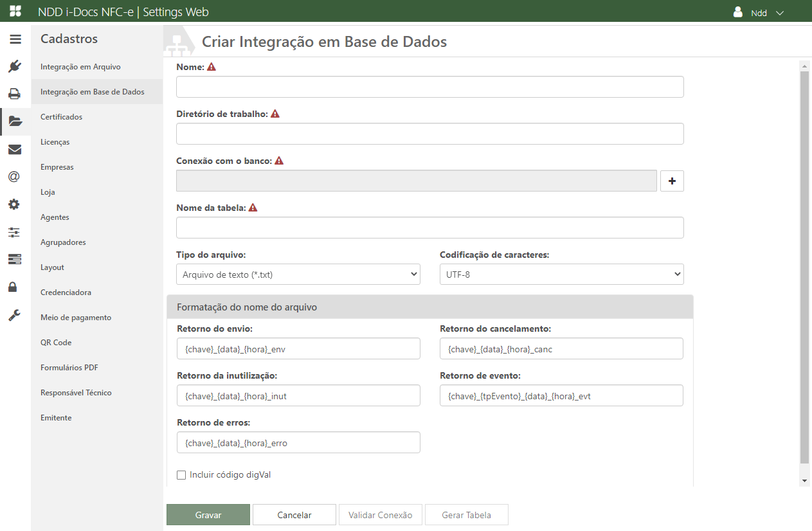Open the gear settings sidebar icon
This screenshot has height=531, width=812.
[x=15, y=204]
